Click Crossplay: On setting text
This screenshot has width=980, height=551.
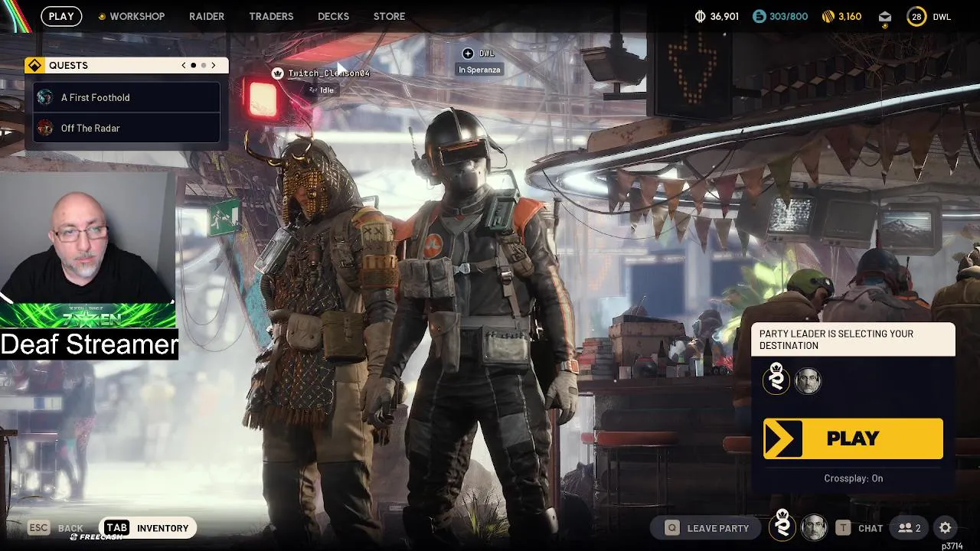click(854, 478)
